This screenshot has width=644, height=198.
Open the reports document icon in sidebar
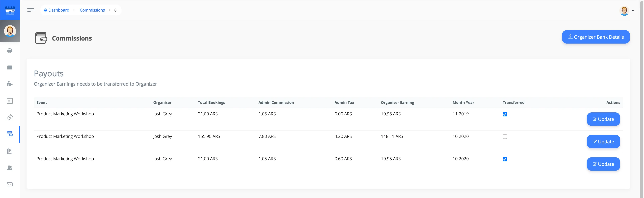tap(10, 151)
